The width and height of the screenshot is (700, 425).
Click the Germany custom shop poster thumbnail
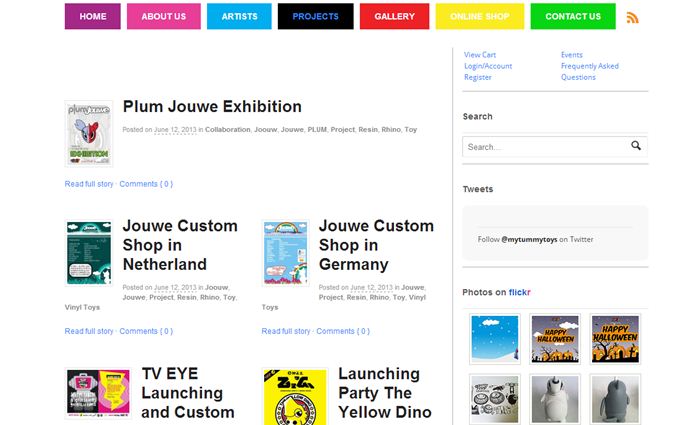pyautogui.click(x=286, y=253)
